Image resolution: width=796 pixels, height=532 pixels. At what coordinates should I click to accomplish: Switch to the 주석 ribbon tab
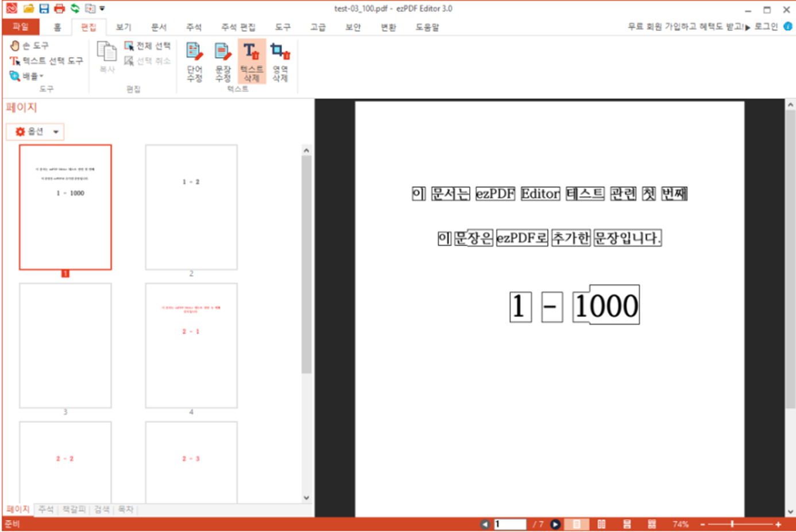(194, 27)
